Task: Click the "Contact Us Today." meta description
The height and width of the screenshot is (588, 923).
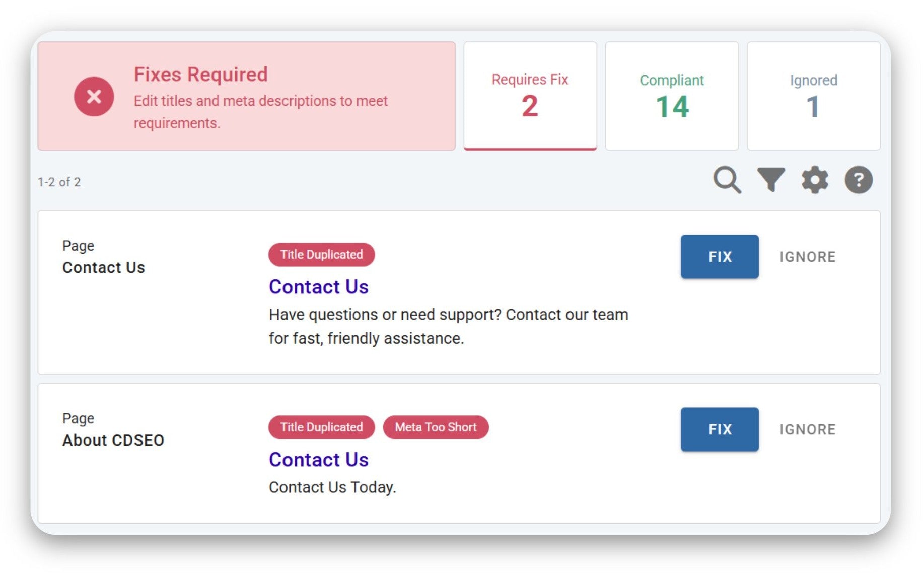Action: coord(332,487)
